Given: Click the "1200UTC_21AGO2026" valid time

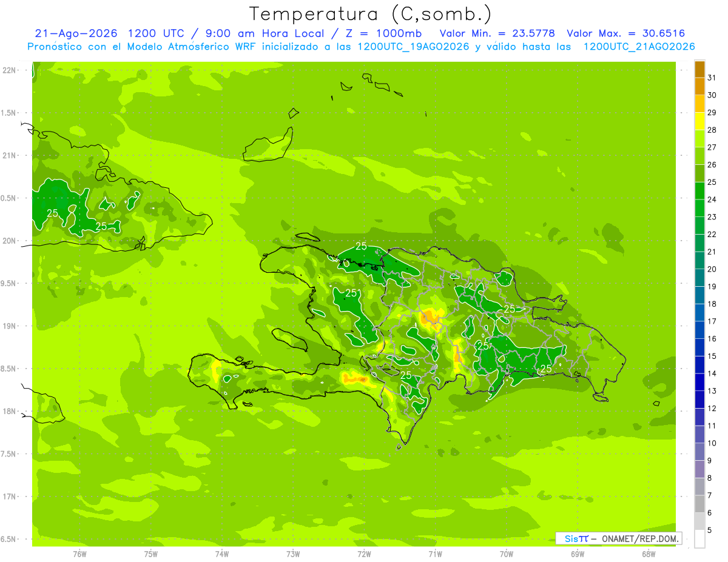Looking at the screenshot, I should [x=639, y=47].
